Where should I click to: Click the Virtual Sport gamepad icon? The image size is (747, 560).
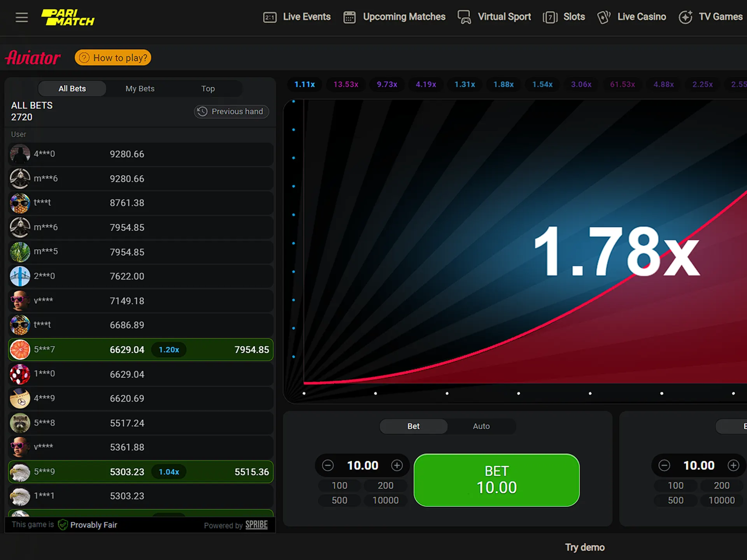[464, 17]
